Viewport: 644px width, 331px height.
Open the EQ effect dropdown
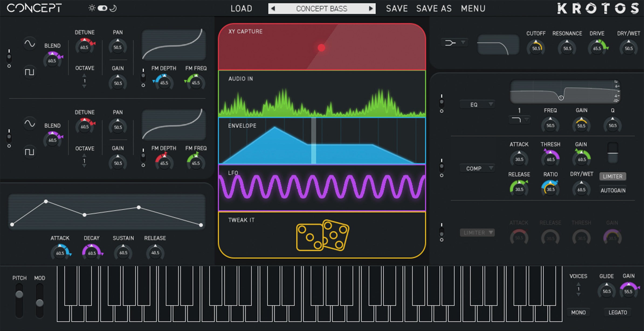[x=477, y=104]
